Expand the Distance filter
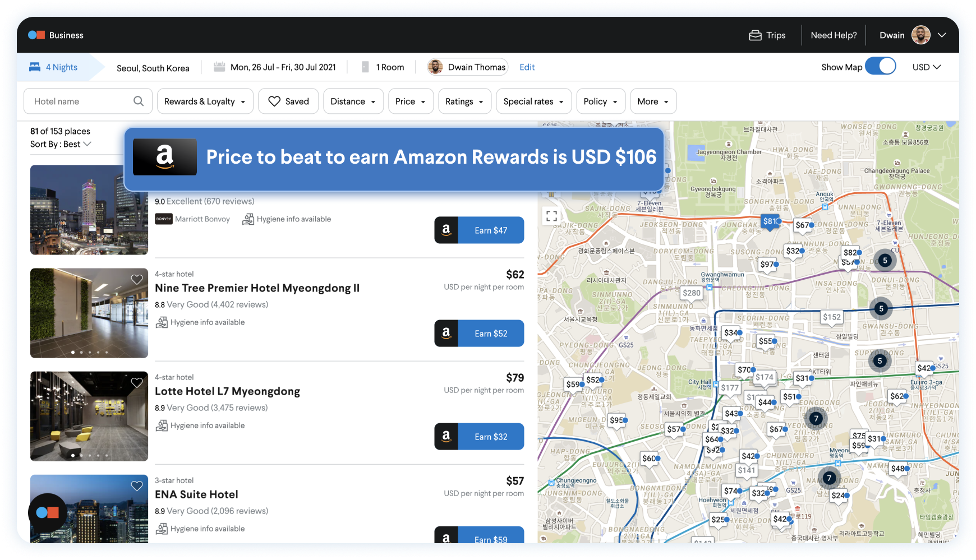Image resolution: width=976 pixels, height=560 pixels. (353, 101)
